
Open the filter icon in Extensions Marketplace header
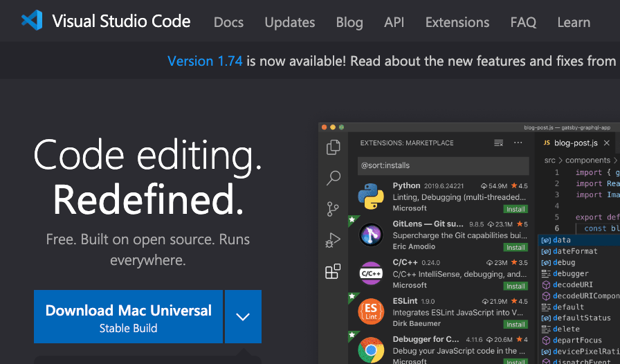[x=498, y=143]
